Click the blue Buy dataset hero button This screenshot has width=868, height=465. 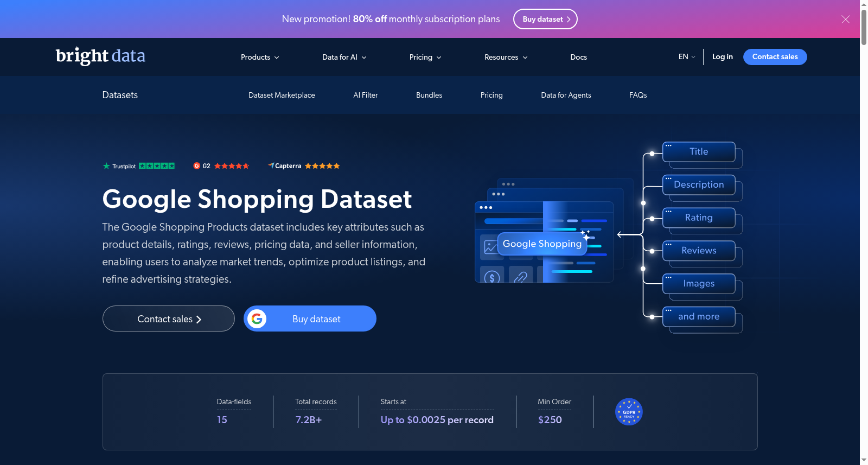[310, 319]
